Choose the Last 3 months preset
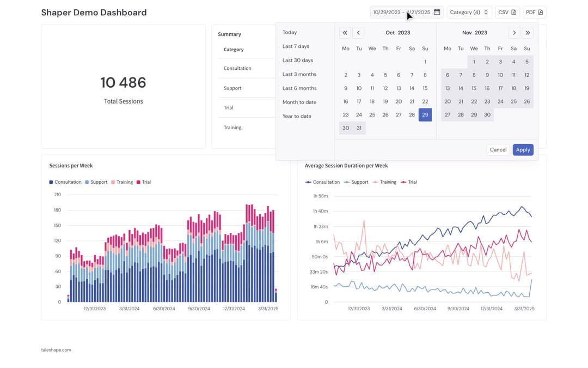Image resolution: width=588 pixels, height=368 pixels. [x=299, y=74]
